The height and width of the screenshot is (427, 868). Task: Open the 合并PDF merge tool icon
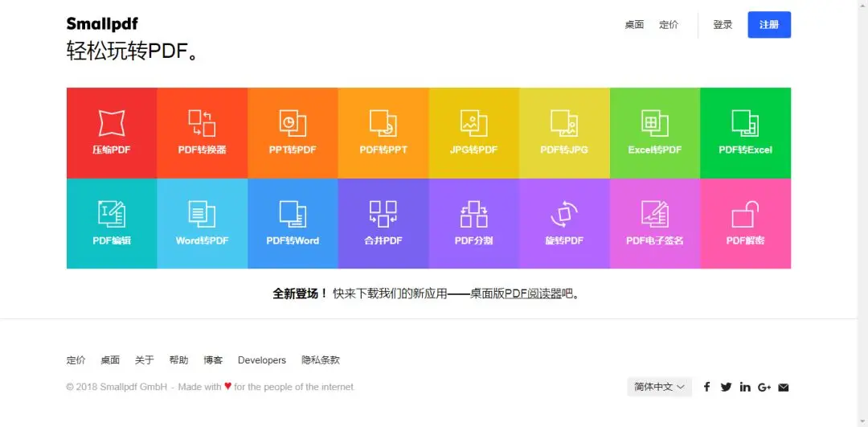[x=383, y=214]
